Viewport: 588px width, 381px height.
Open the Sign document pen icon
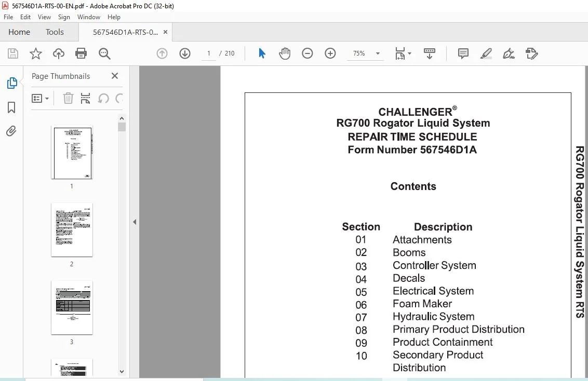(x=509, y=53)
